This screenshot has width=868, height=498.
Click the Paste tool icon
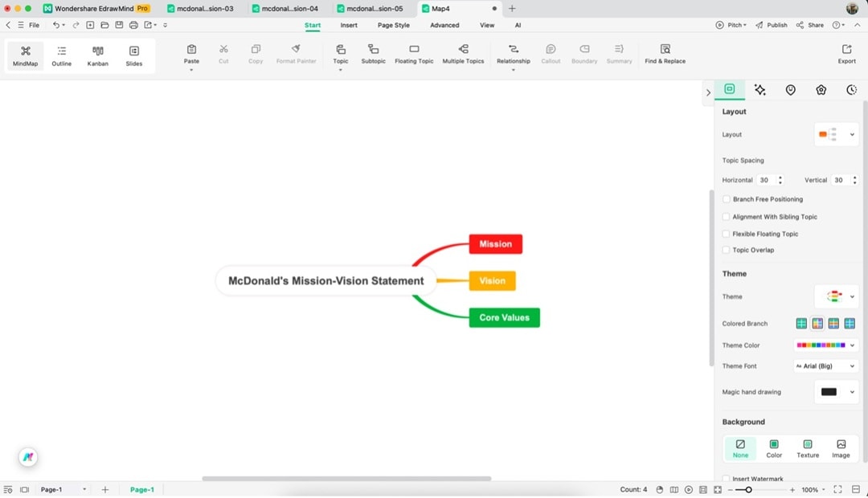[x=191, y=49]
